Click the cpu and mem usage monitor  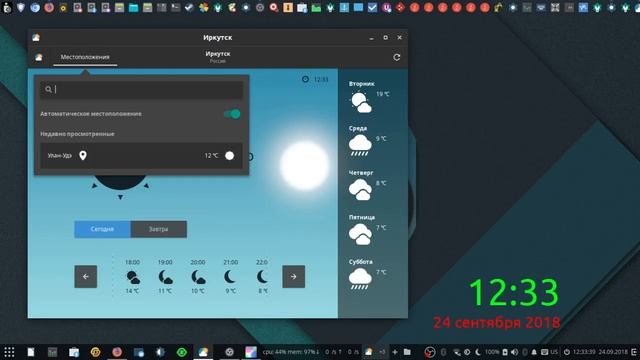291,352
